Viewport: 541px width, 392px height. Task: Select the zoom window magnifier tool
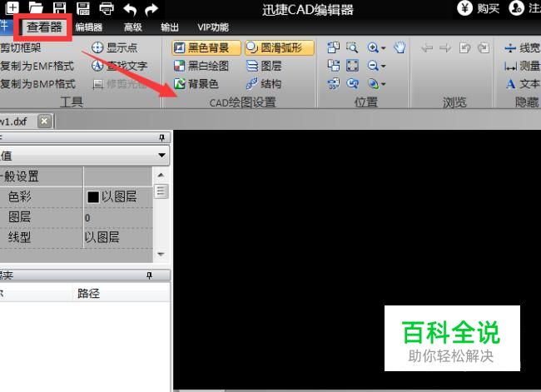(x=352, y=47)
